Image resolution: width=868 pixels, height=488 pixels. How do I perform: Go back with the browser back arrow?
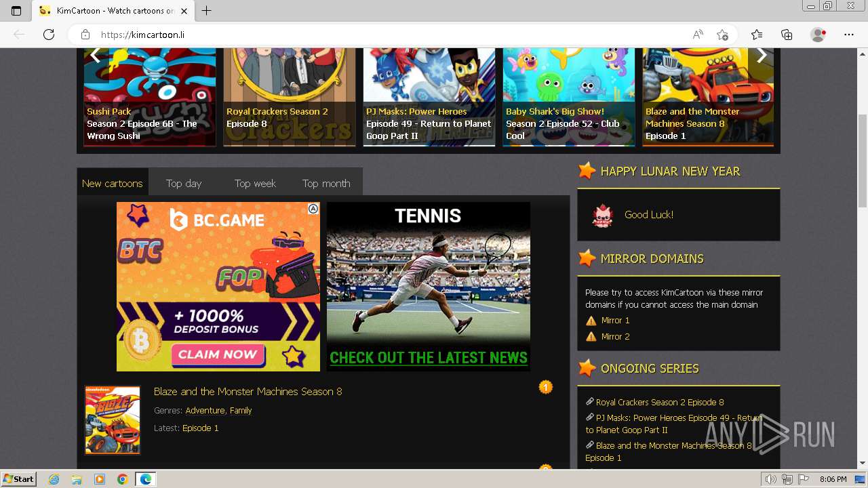click(19, 35)
